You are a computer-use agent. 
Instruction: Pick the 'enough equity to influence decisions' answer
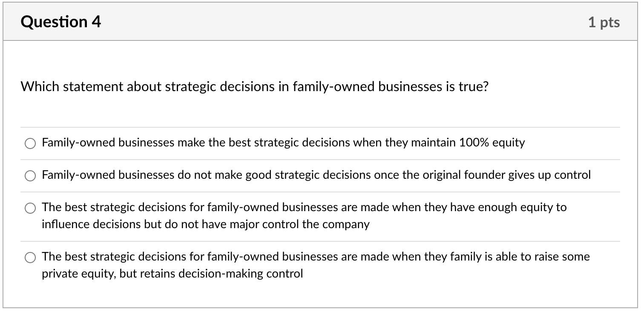pos(30,208)
